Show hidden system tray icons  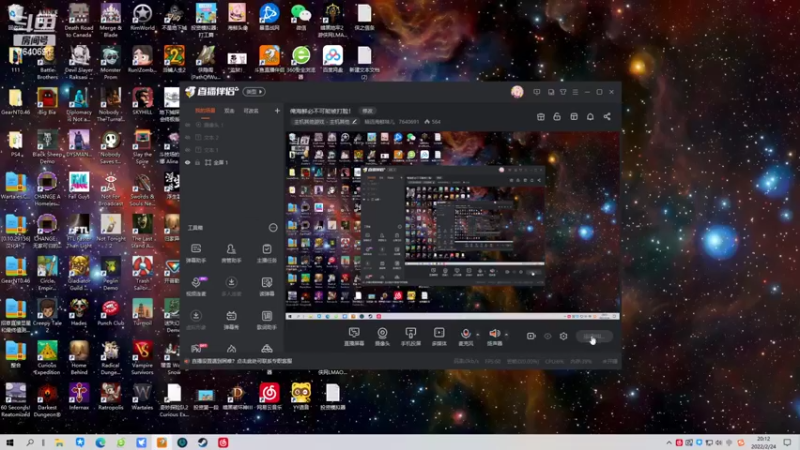pyautogui.click(x=668, y=442)
